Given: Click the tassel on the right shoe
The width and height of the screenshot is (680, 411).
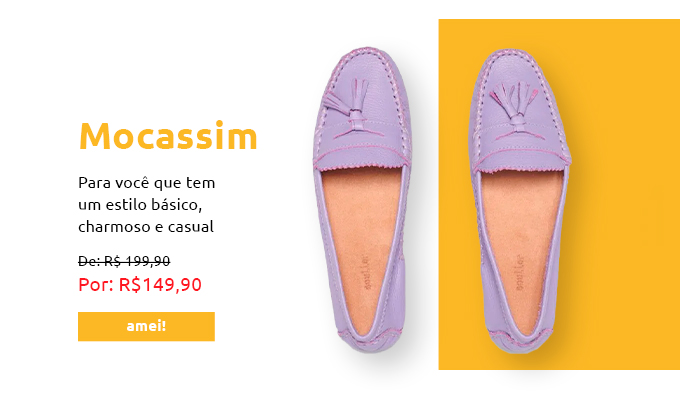Looking at the screenshot, I should coord(514,104).
